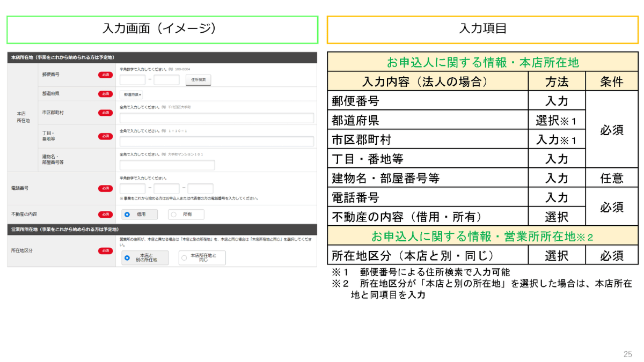Click the 半角数字 hint above the postal code fields
This screenshot has width=644, height=362.
pos(155,69)
